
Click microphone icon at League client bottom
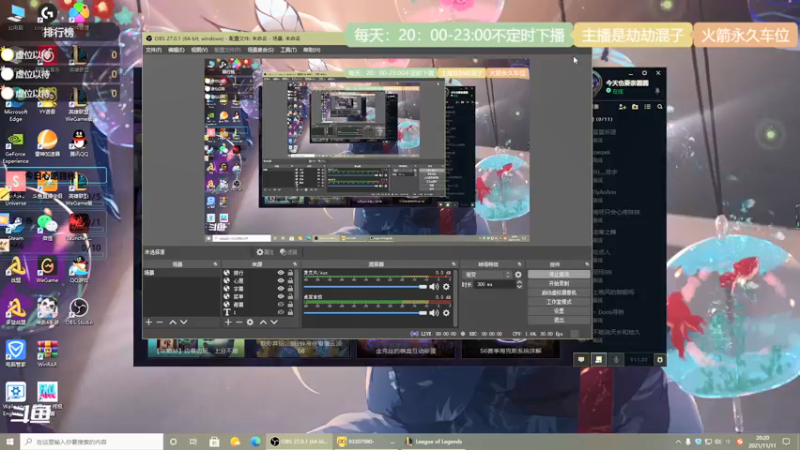pos(616,360)
